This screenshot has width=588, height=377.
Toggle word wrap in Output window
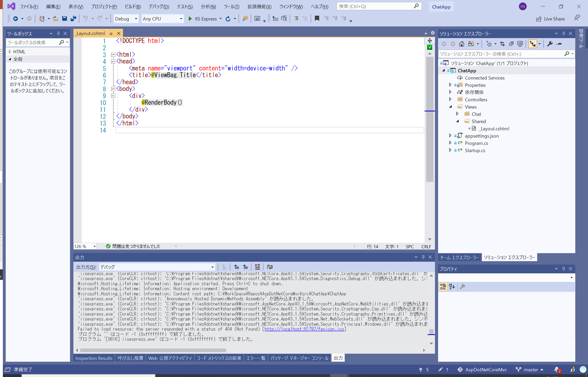coord(270,267)
